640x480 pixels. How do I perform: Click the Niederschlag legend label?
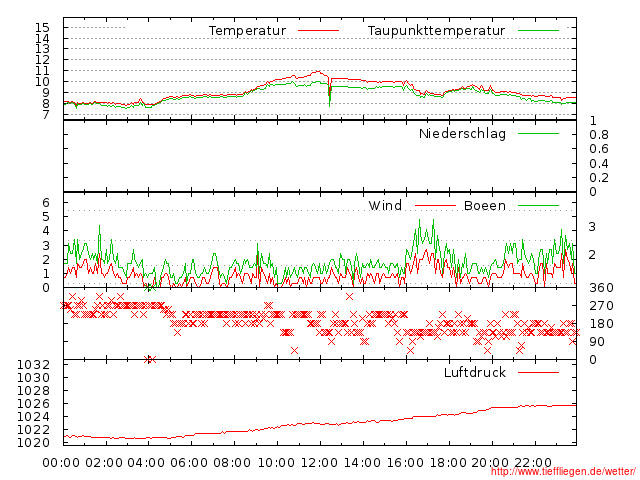(x=462, y=133)
